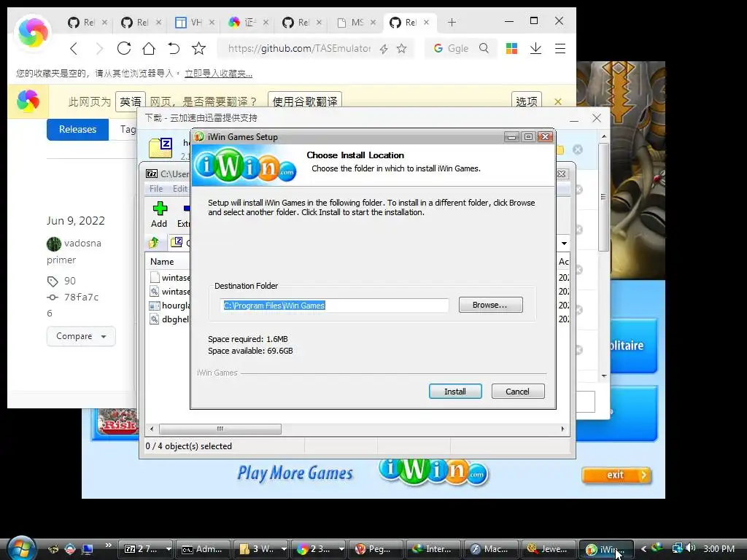
Task: Switch to the first GitHub Rel tab
Action: pos(87,23)
